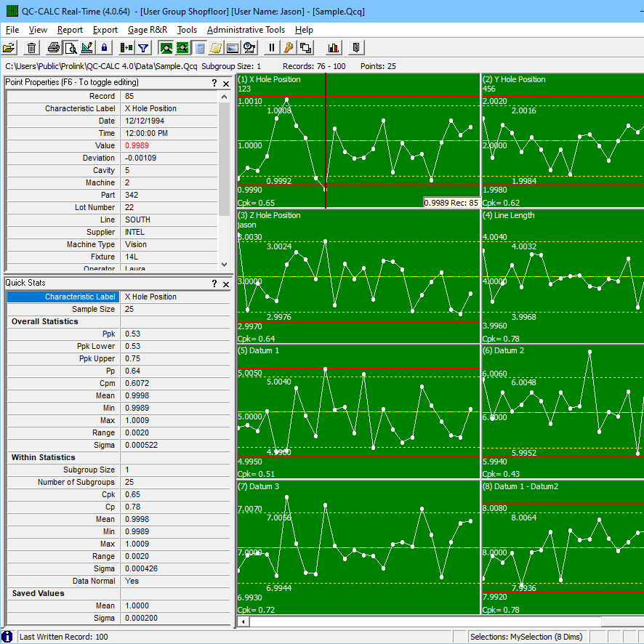Open the File menu
The width and height of the screenshot is (644, 644).
click(x=12, y=30)
